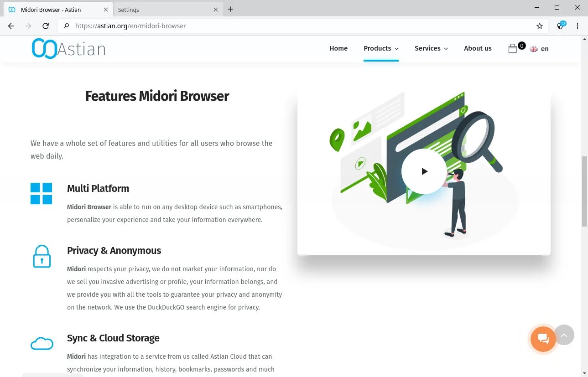Viewport: 588px width, 377px height.
Task: Close the Settings tab
Action: [x=216, y=10]
